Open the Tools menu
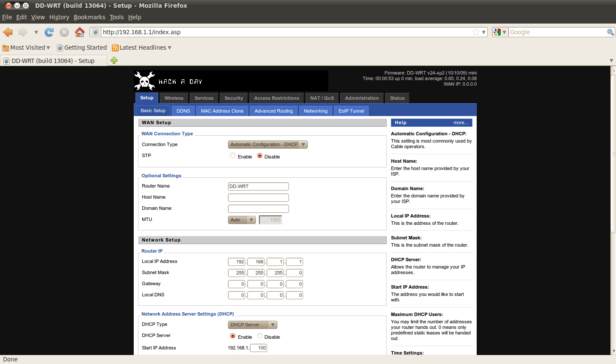The image size is (616, 364). (116, 17)
